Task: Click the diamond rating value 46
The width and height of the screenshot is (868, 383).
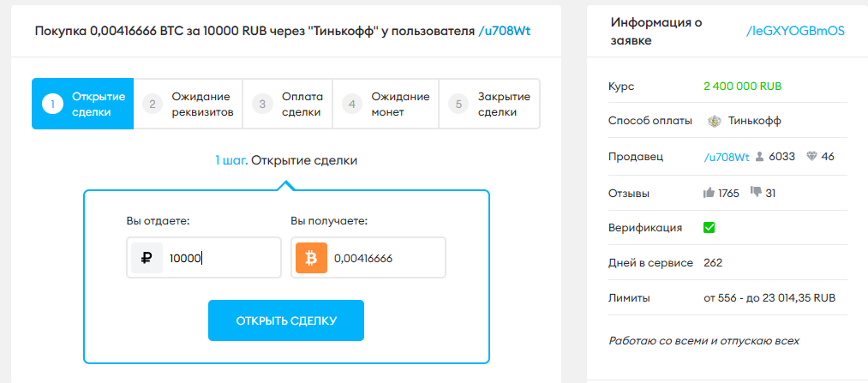Action: (x=828, y=157)
